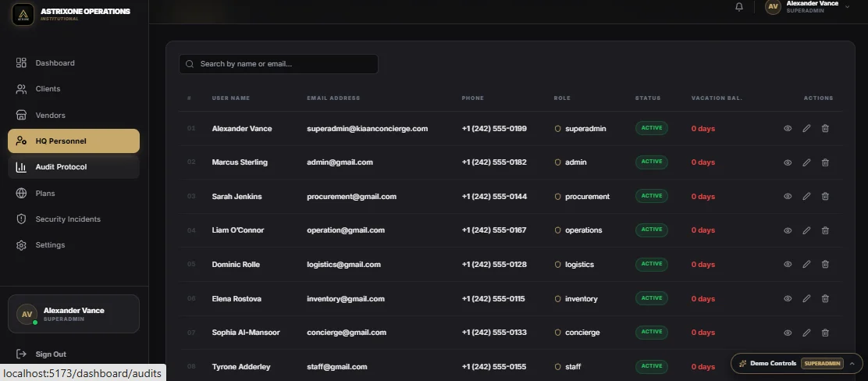Expand the Demo Controls panel chevron

tap(852, 364)
